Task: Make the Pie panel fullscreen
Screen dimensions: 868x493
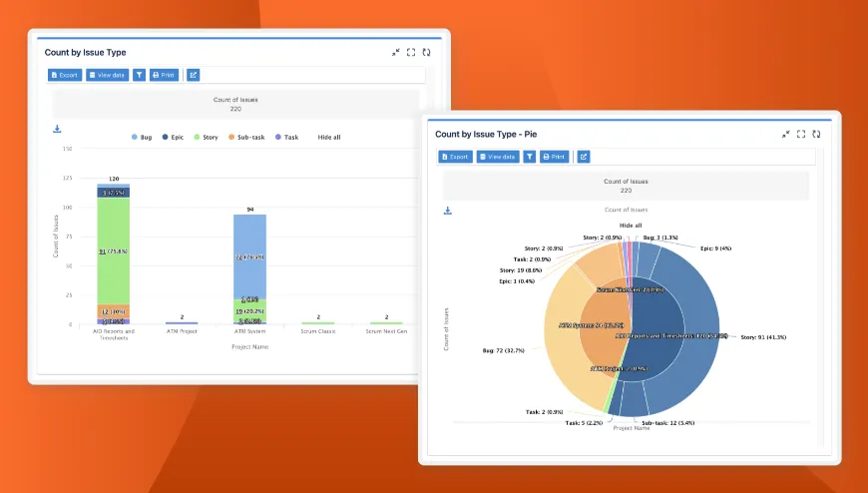Action: pos(801,134)
